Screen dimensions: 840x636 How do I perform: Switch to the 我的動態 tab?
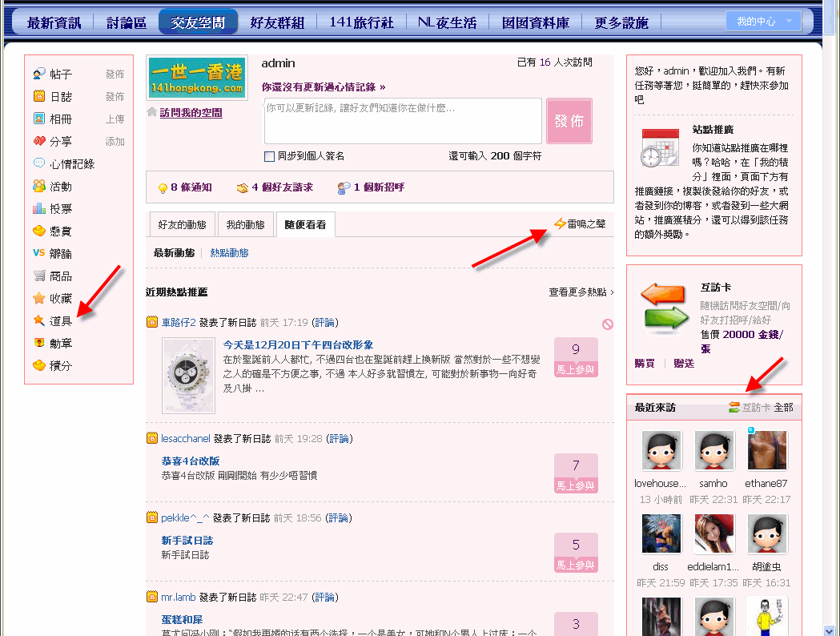(246, 224)
